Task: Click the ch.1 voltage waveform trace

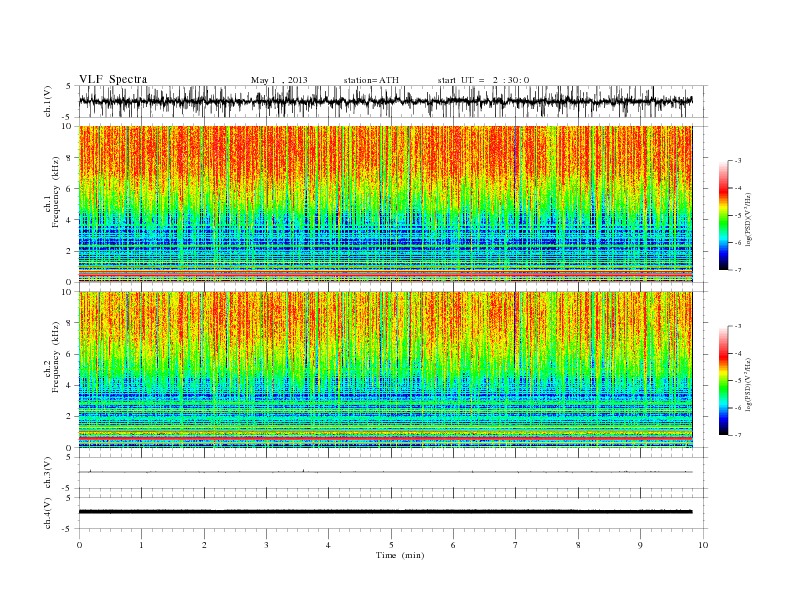Action: (x=386, y=101)
